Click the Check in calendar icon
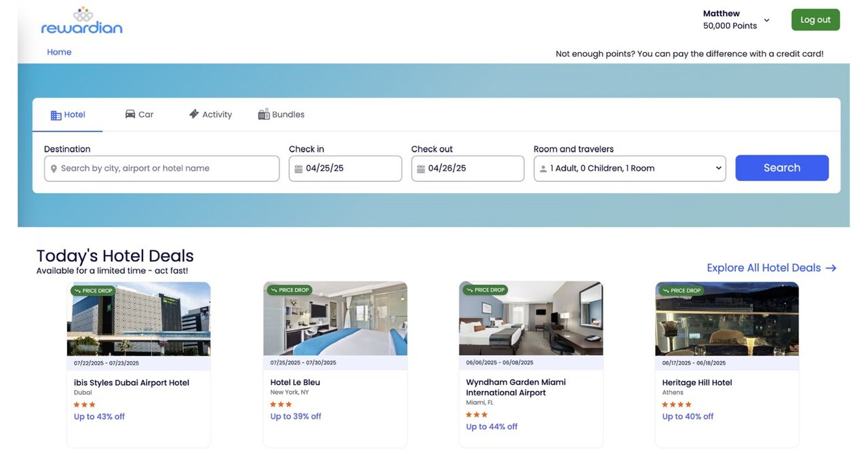Image resolution: width=868 pixels, height=454 pixels. (298, 169)
